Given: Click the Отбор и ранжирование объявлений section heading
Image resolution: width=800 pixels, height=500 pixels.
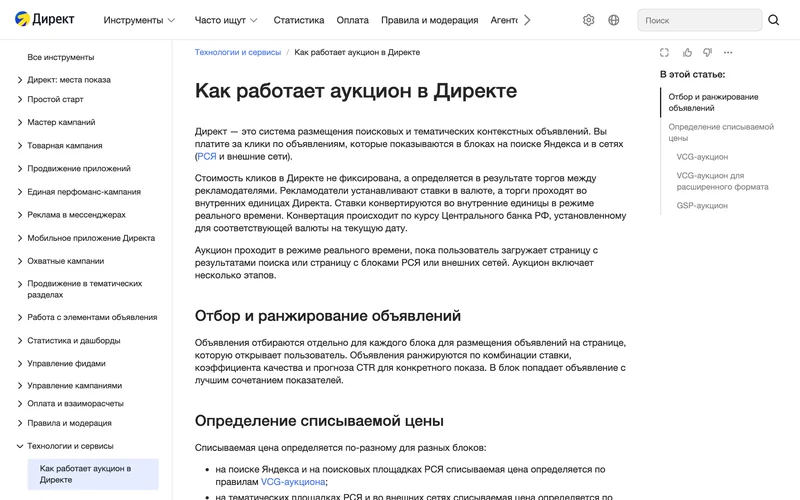Looking at the screenshot, I should pos(328,316).
